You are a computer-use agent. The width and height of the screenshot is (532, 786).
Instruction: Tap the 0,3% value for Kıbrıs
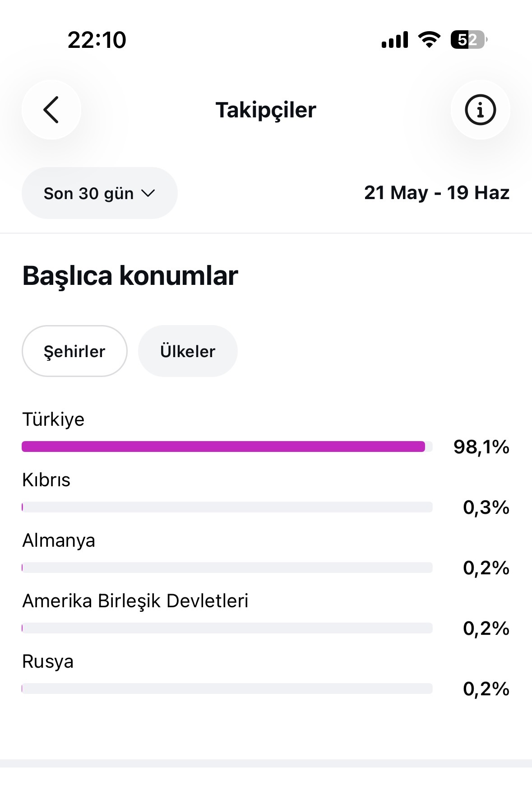click(x=486, y=507)
